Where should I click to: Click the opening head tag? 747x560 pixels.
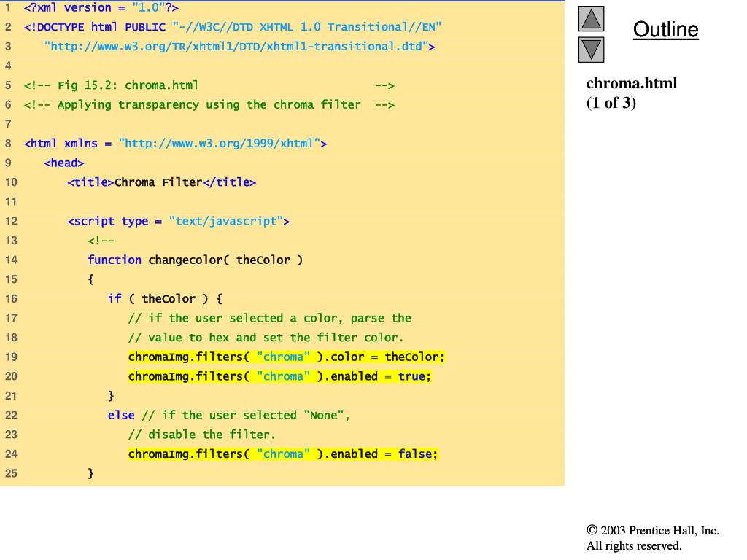(64, 163)
